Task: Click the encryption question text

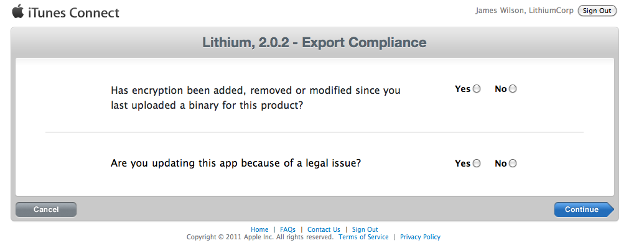Action: 256,98
